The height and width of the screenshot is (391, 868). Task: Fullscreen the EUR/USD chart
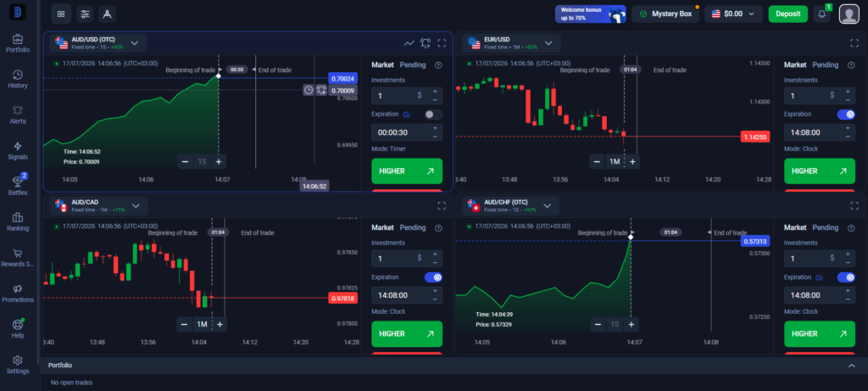[x=854, y=43]
